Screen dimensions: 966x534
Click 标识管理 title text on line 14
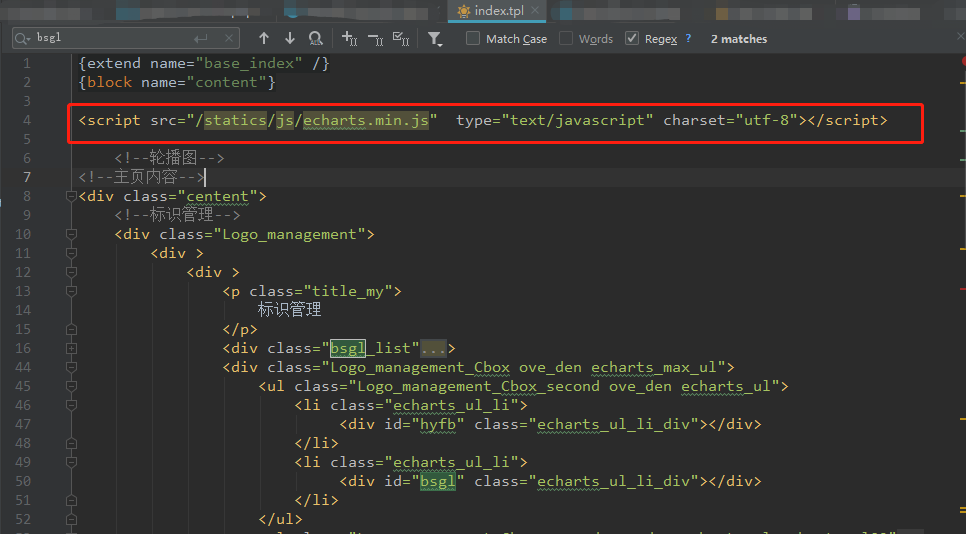(x=289, y=310)
